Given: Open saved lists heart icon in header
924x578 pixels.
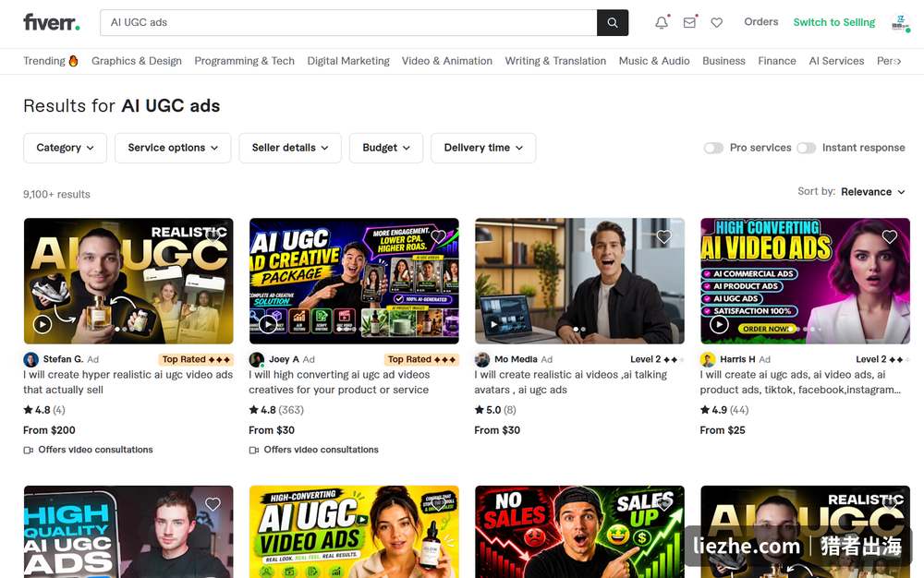Looking at the screenshot, I should pyautogui.click(x=717, y=22).
